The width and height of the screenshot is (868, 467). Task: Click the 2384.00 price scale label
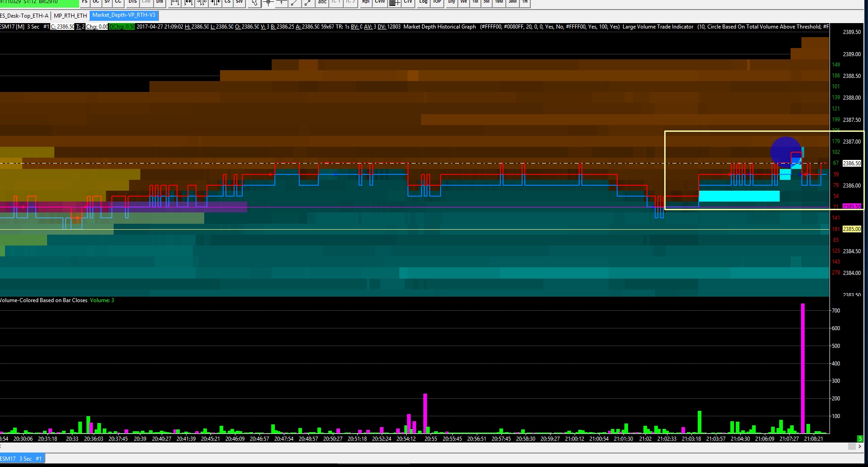click(852, 273)
